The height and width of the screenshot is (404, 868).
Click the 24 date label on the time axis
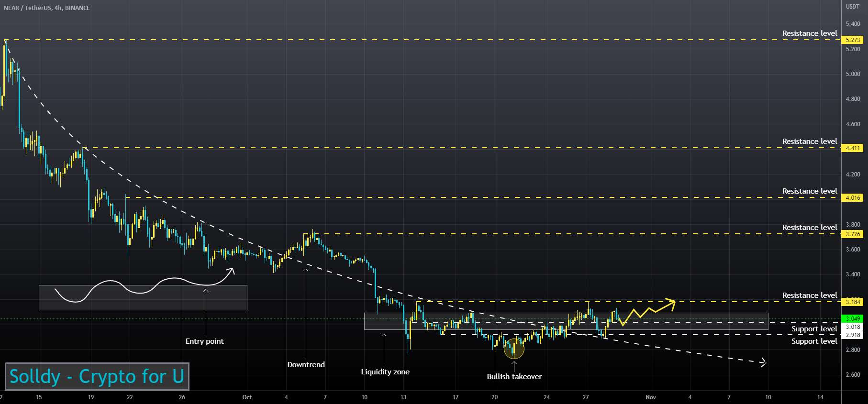point(546,397)
